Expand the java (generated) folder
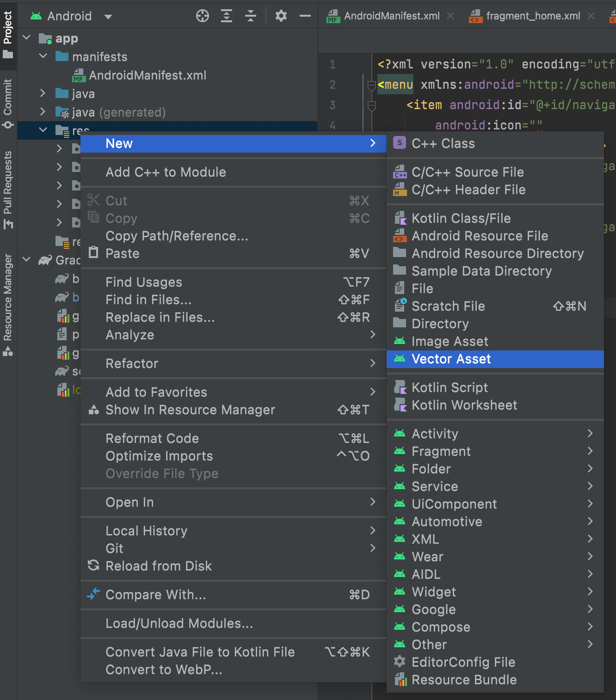This screenshot has width=616, height=700. (43, 111)
